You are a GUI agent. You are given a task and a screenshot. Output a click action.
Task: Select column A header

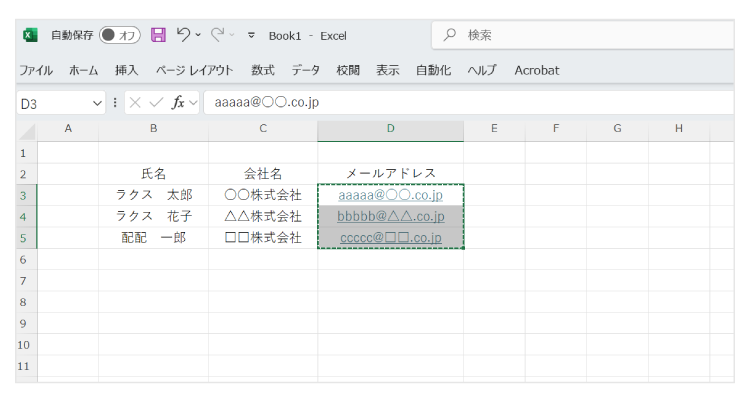(x=68, y=129)
